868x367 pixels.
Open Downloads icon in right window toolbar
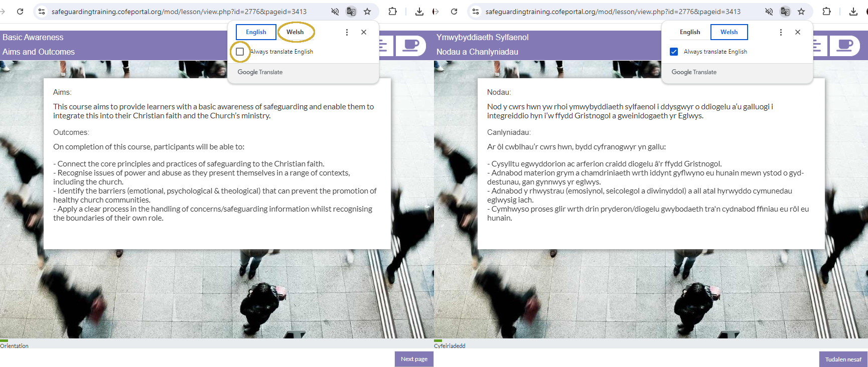853,11
